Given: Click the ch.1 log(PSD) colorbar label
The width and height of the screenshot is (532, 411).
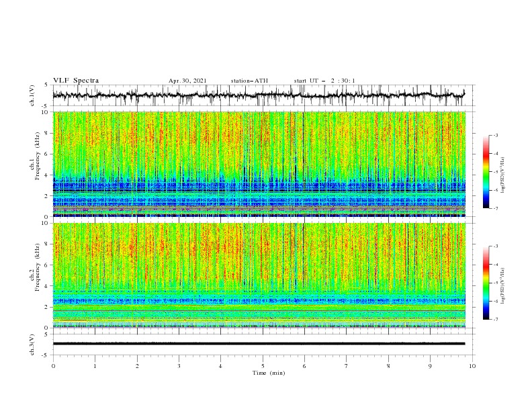Looking at the screenshot, I should [x=502, y=175].
